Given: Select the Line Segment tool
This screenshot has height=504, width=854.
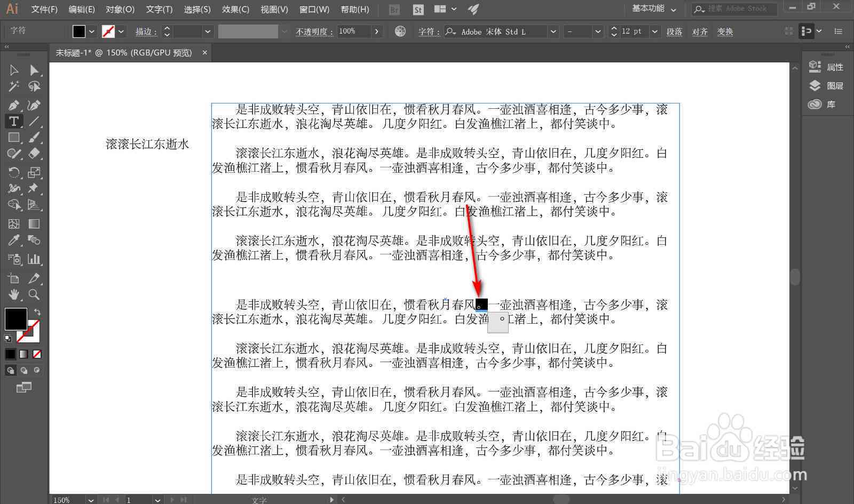Looking at the screenshot, I should tap(34, 121).
